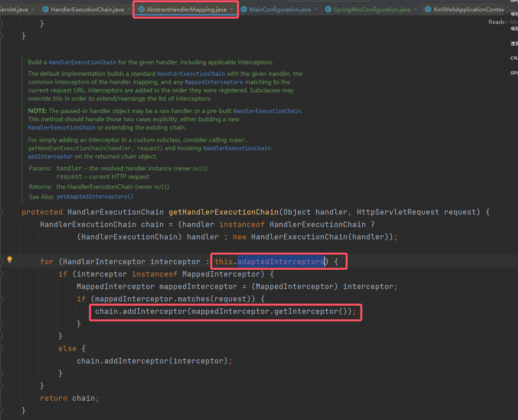Collapse the 'if (interceptor instanceof' block fold marker

click(x=1, y=274)
